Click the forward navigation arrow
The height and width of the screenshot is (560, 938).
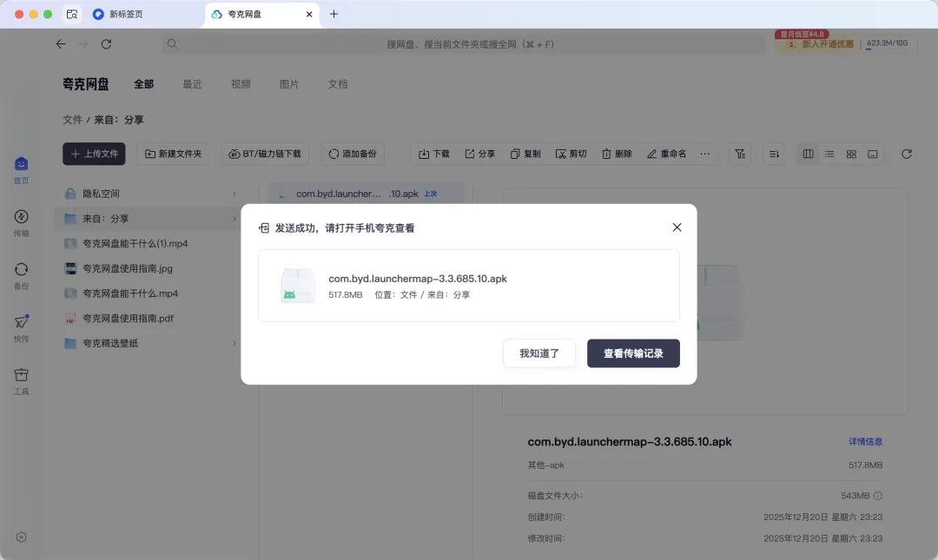[x=83, y=43]
